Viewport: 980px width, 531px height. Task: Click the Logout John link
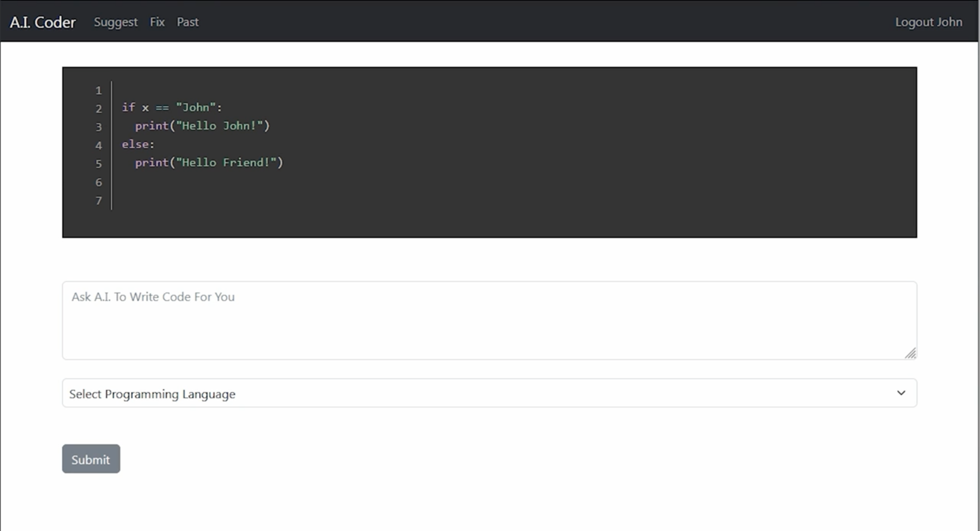point(928,22)
